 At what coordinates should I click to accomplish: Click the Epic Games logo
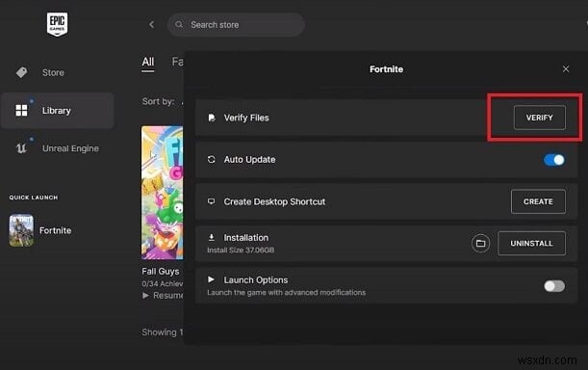point(57,24)
